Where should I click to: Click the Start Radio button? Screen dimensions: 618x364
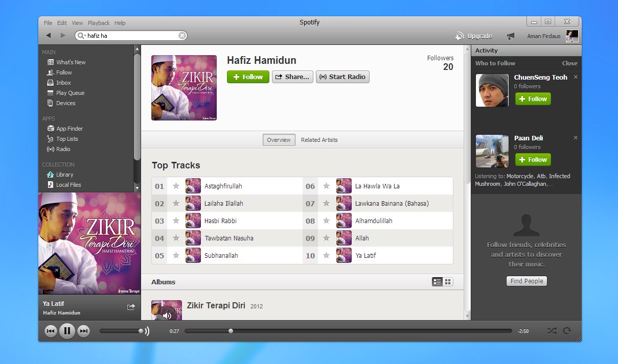pos(342,77)
